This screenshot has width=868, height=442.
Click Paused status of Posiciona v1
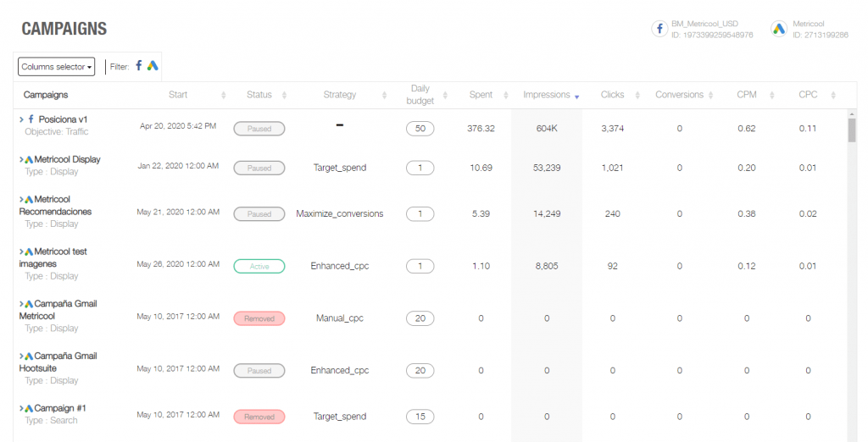[x=259, y=129]
